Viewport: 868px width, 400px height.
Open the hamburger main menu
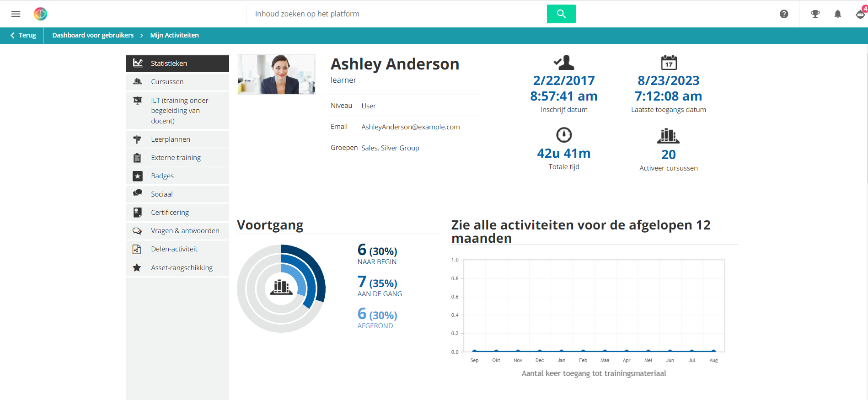click(16, 14)
